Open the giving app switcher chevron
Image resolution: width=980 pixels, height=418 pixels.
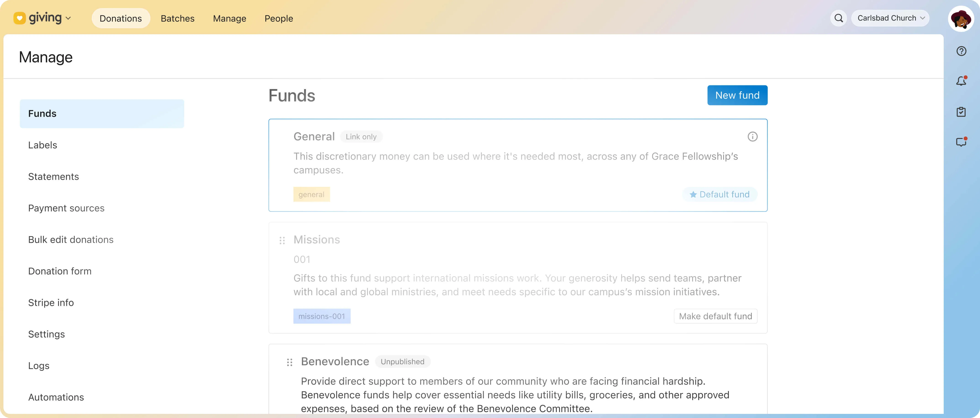point(68,18)
